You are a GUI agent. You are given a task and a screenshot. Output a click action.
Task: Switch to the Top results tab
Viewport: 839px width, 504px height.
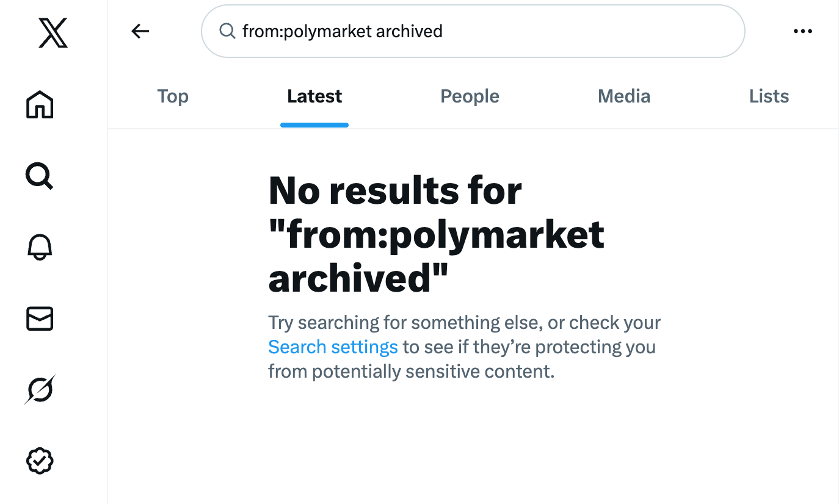coord(173,96)
